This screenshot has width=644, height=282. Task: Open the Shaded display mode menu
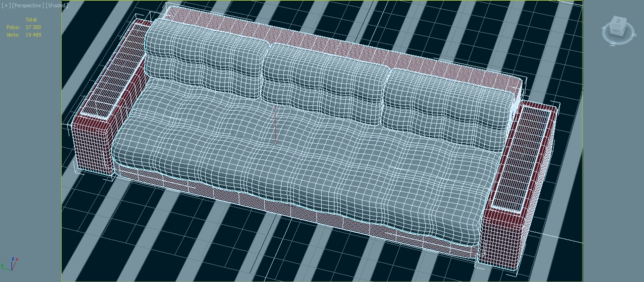tap(56, 6)
